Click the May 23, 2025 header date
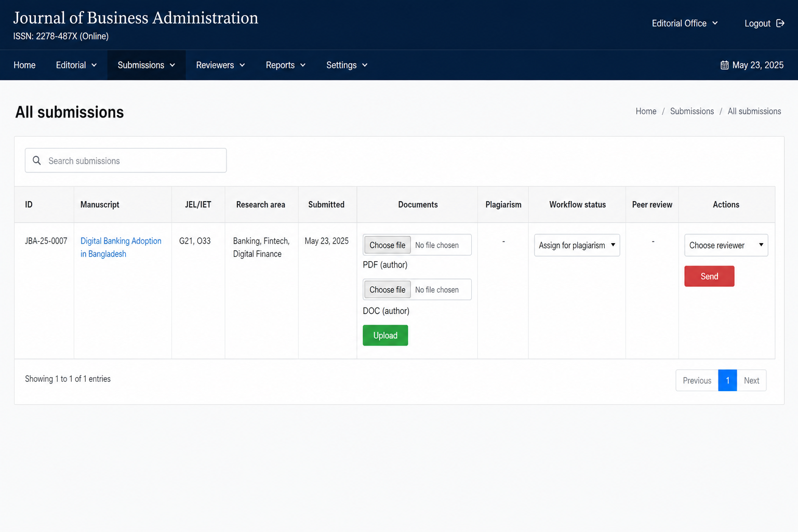798x532 pixels. [757, 65]
